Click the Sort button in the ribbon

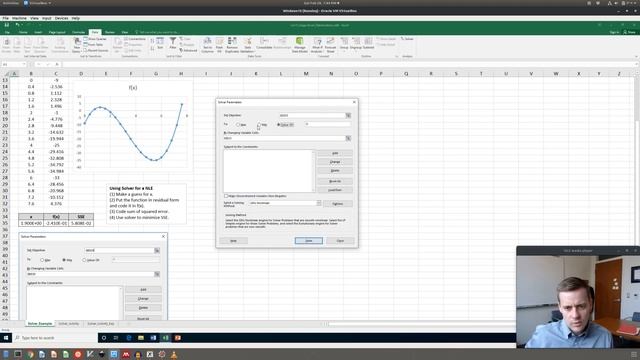point(160,43)
